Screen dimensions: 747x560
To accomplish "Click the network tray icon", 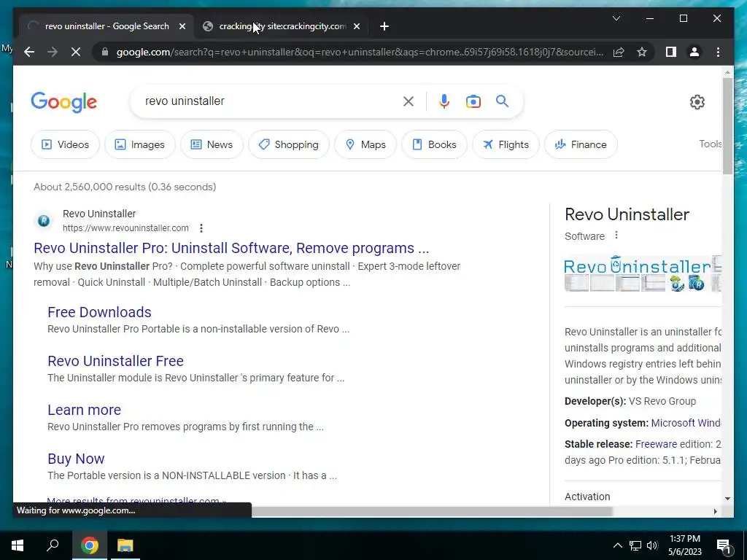I will click(635, 545).
